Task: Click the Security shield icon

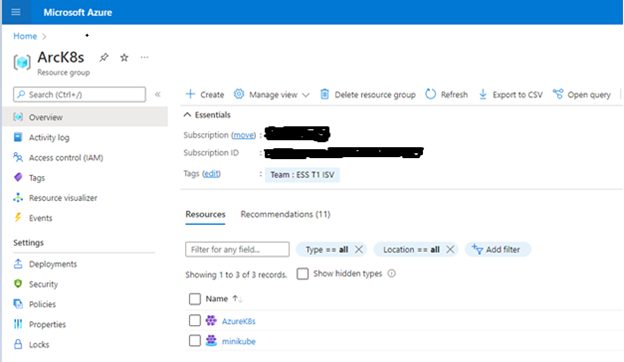Action: click(18, 284)
